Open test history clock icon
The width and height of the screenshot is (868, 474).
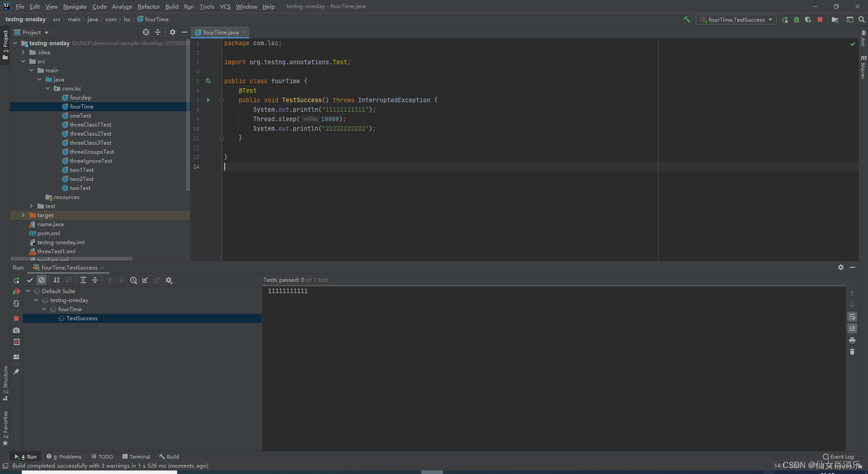(133, 280)
